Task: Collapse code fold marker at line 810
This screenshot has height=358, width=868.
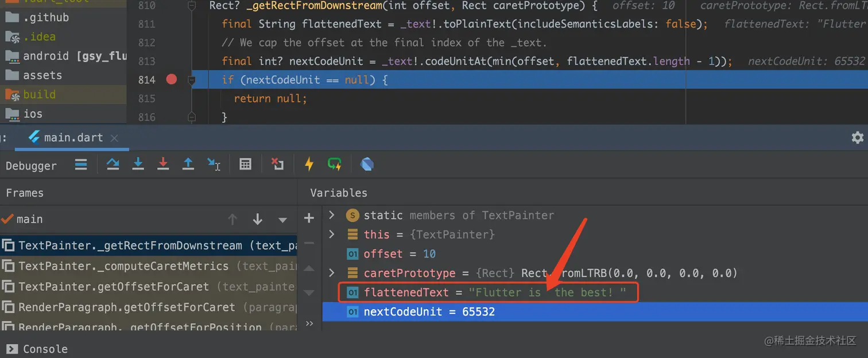Action: [192, 6]
